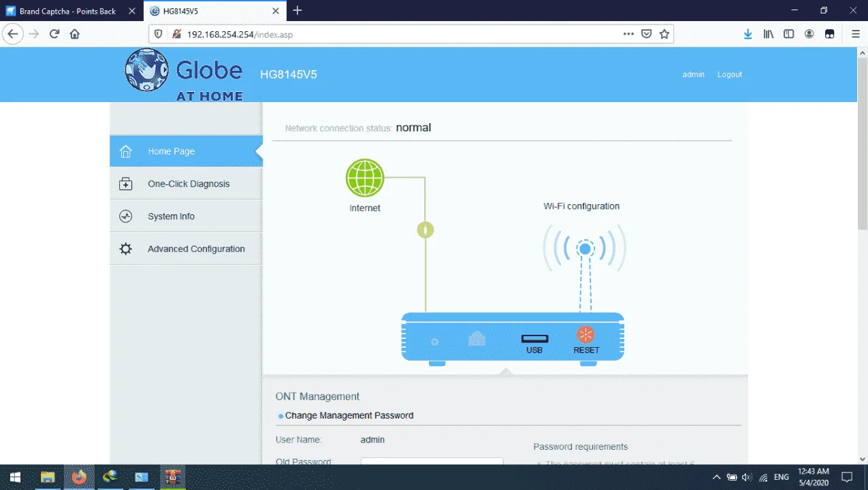Toggle the Firefox sidebar icon
Image resolution: width=868 pixels, height=490 pixels.
pyautogui.click(x=788, y=34)
